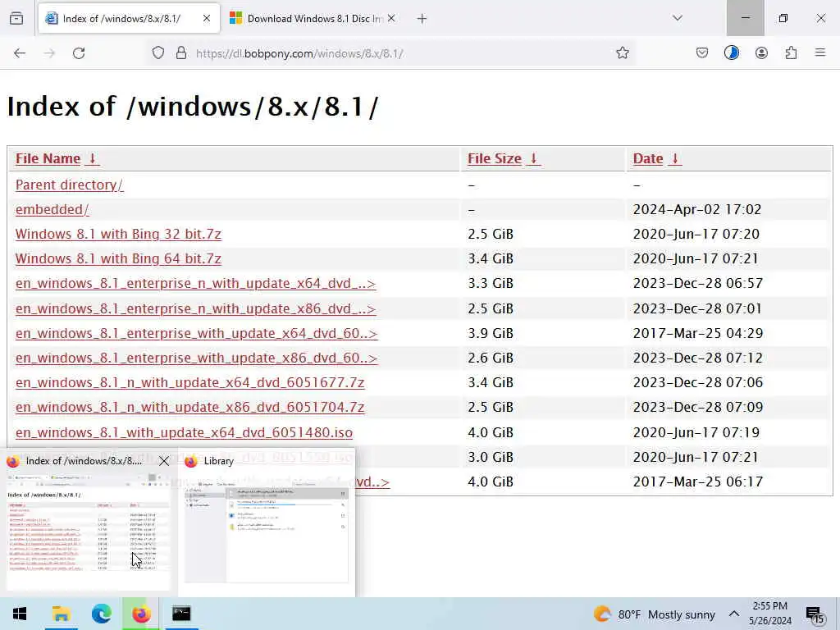
Task: Open the Command Prompt taskbar icon
Action: point(181,614)
